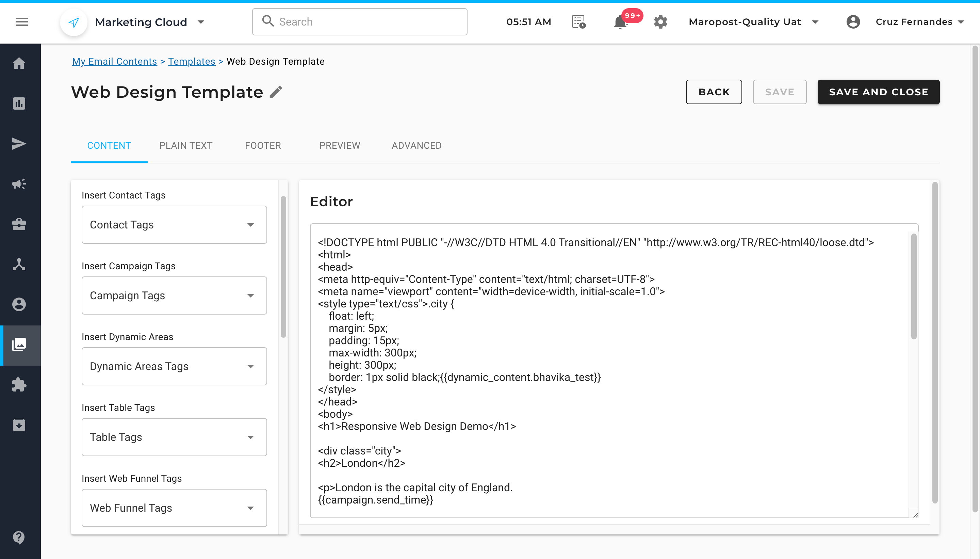Open the megaphone sidebar icon
The image size is (980, 559).
19,184
